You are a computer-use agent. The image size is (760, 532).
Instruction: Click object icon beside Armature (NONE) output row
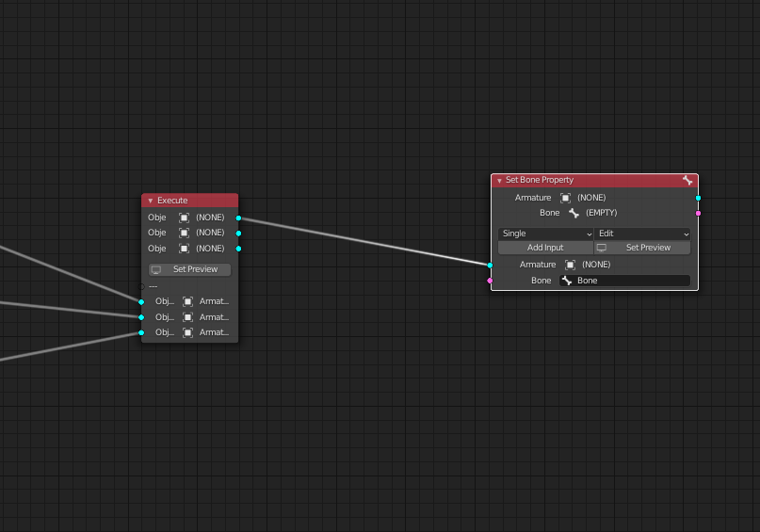[565, 198]
